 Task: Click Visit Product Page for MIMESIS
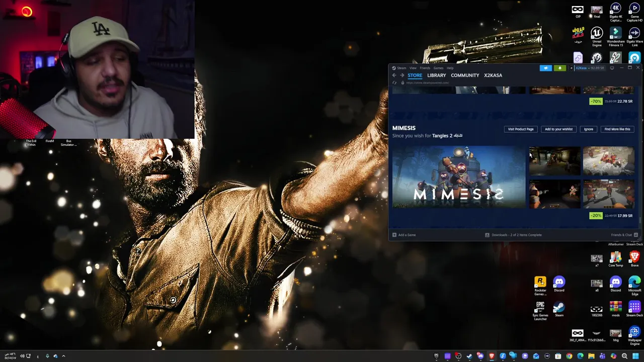[x=521, y=129]
